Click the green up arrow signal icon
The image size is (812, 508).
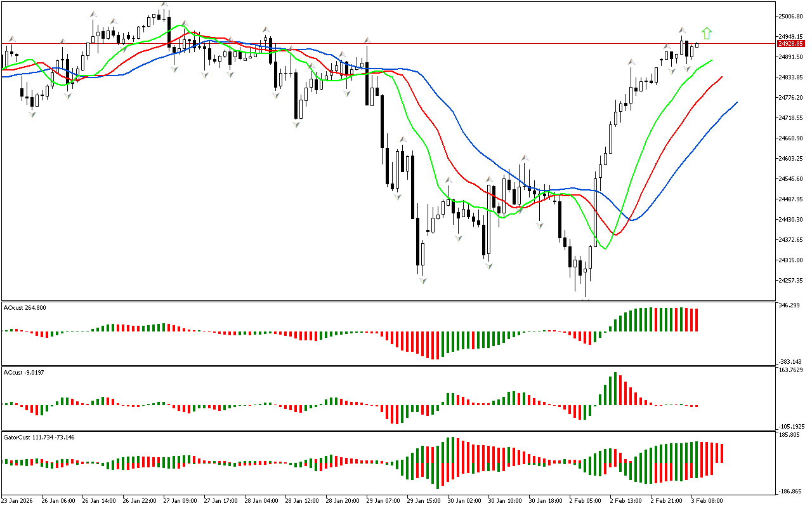tap(707, 34)
